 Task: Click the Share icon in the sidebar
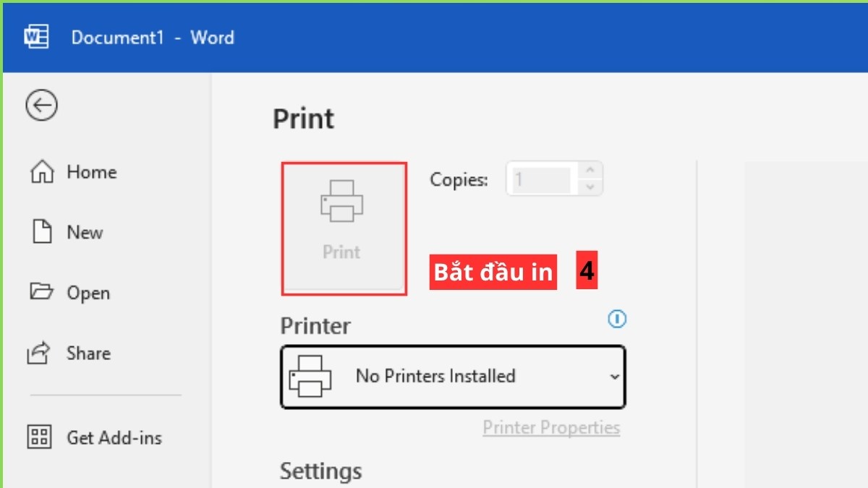click(x=41, y=353)
